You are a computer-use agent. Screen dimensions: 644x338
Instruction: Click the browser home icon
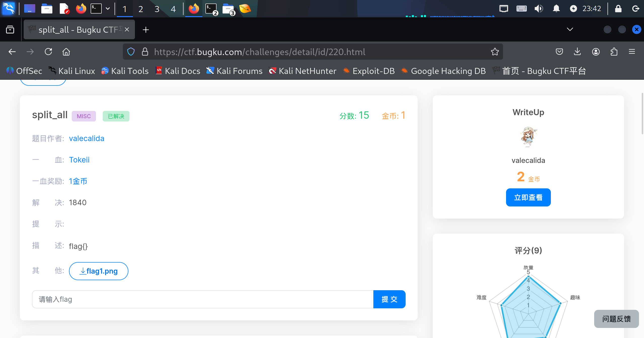coord(66,52)
